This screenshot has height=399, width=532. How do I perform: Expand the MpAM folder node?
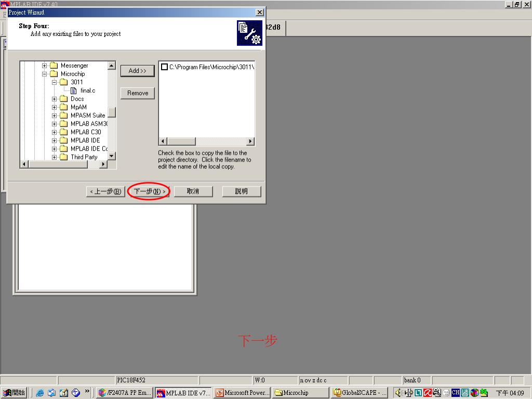[x=54, y=107]
